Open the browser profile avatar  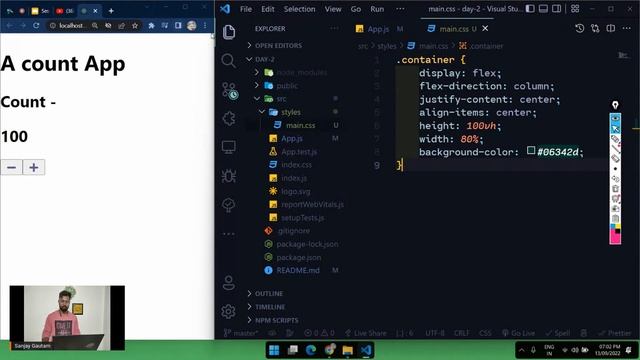pos(191,25)
